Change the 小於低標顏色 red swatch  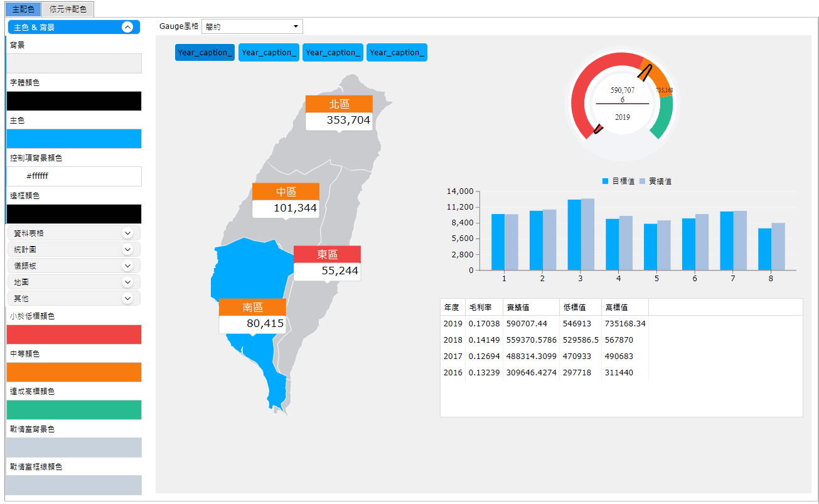74,335
